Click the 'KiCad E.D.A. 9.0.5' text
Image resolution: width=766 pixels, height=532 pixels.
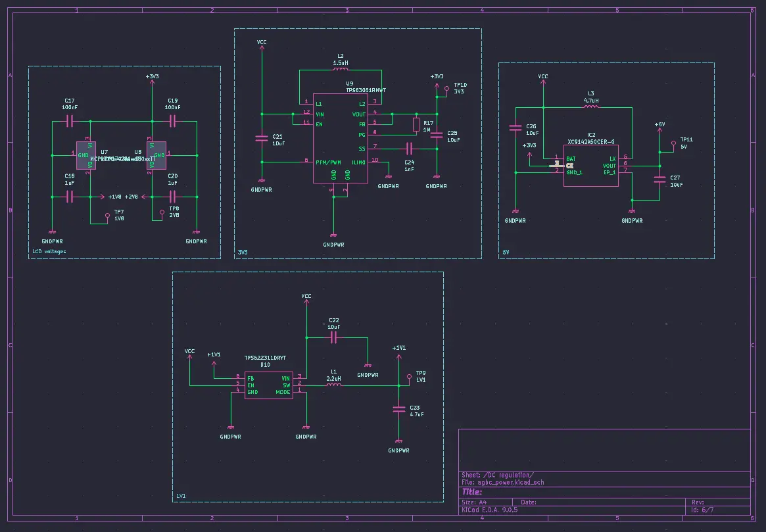point(489,510)
